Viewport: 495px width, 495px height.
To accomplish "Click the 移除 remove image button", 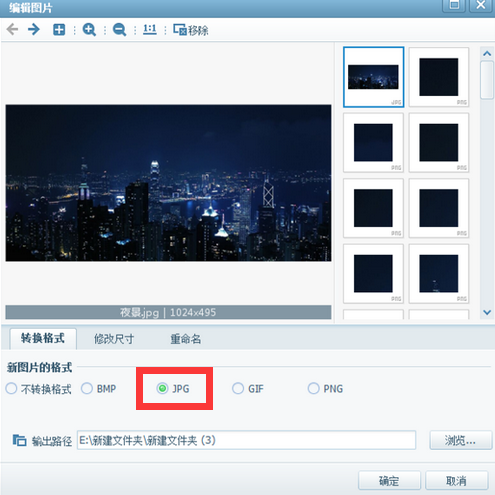I will [x=191, y=30].
